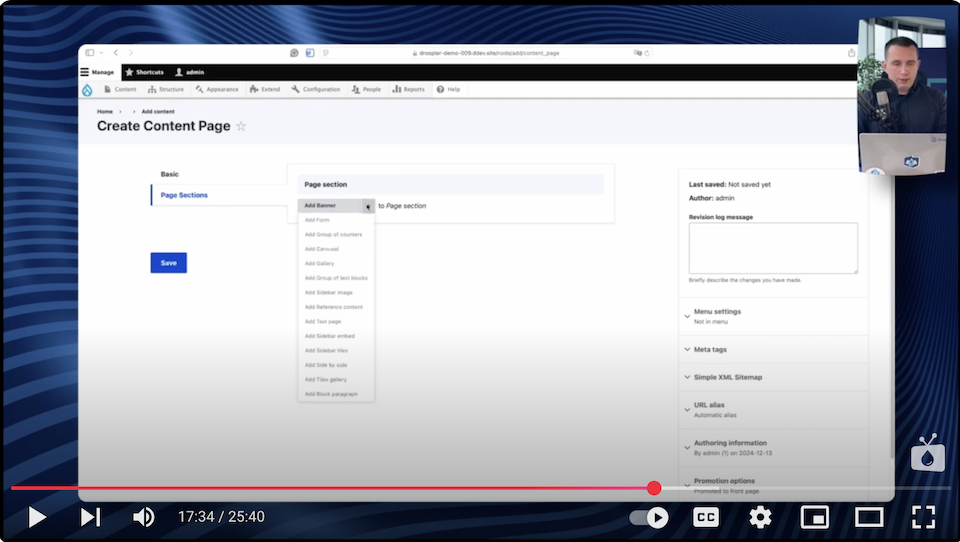The height and width of the screenshot is (542, 960).
Task: Switch to the Basic tab
Action: click(x=170, y=174)
